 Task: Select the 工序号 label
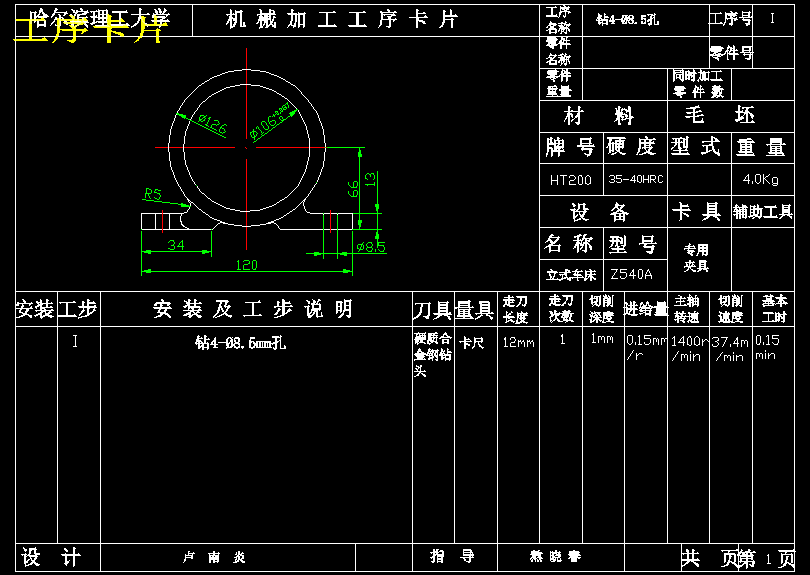(x=730, y=19)
